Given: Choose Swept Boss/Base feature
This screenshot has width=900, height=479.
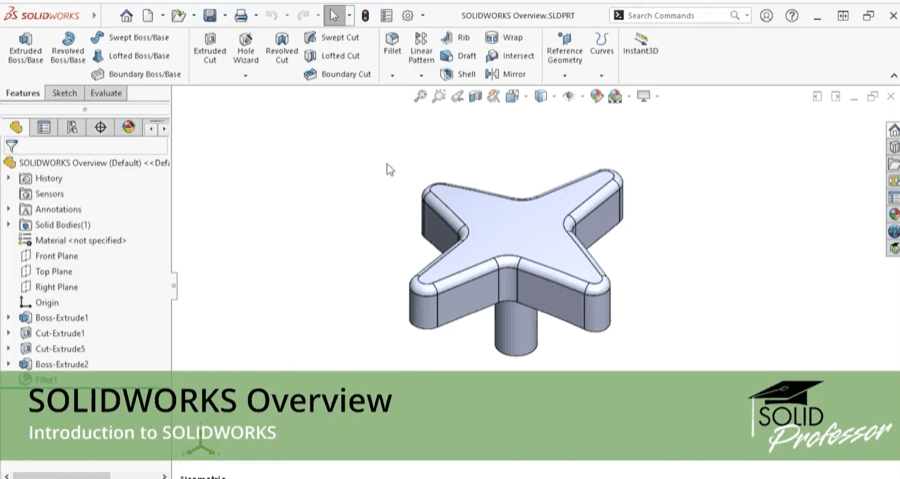Looking at the screenshot, I should coord(130,37).
